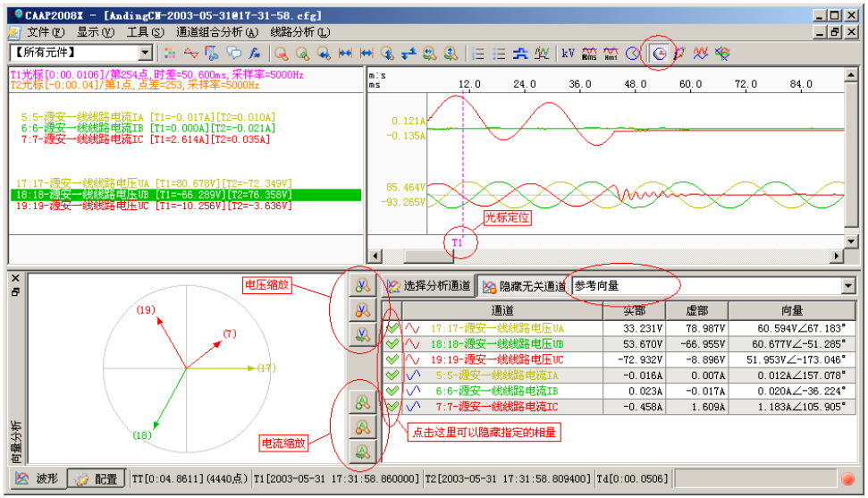Click the bottom voltage zoom button
The width and height of the screenshot is (868, 498).
362,335
